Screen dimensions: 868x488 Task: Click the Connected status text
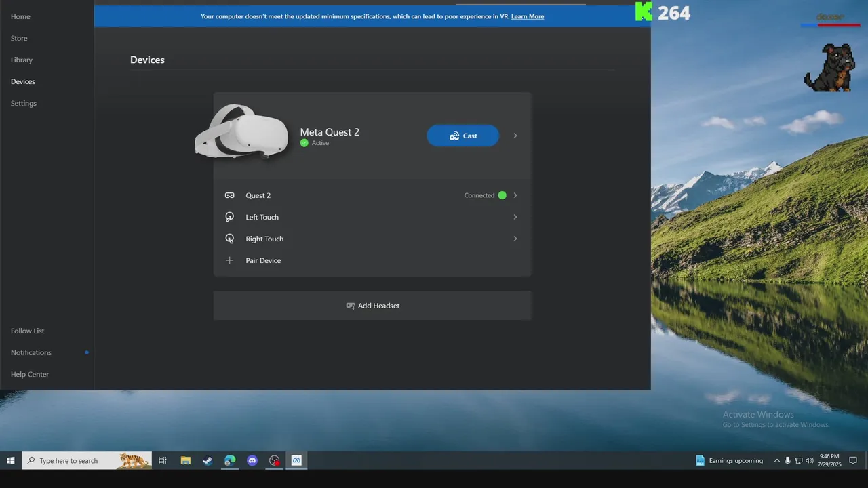479,195
